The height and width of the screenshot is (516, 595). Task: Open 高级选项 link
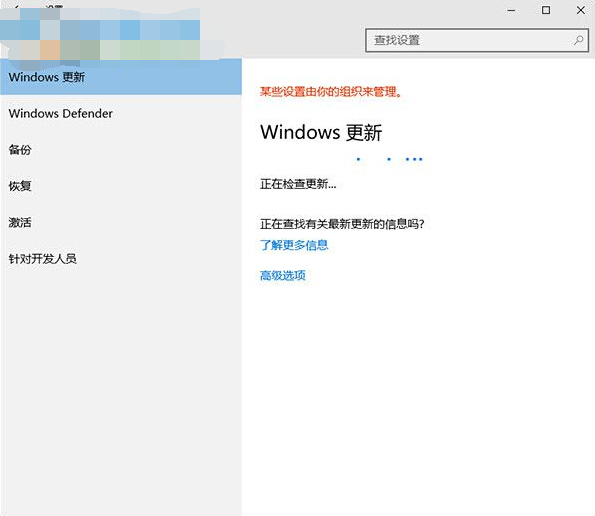coord(283,275)
